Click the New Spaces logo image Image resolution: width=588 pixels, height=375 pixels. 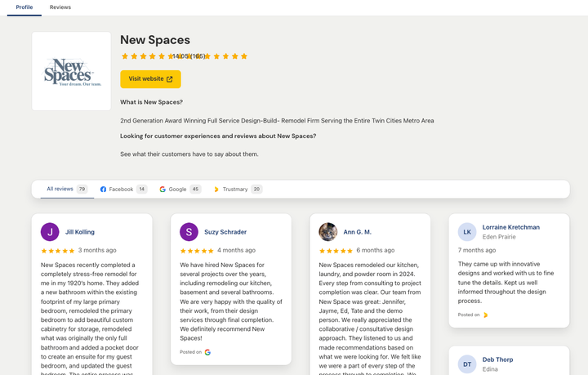[x=71, y=71]
